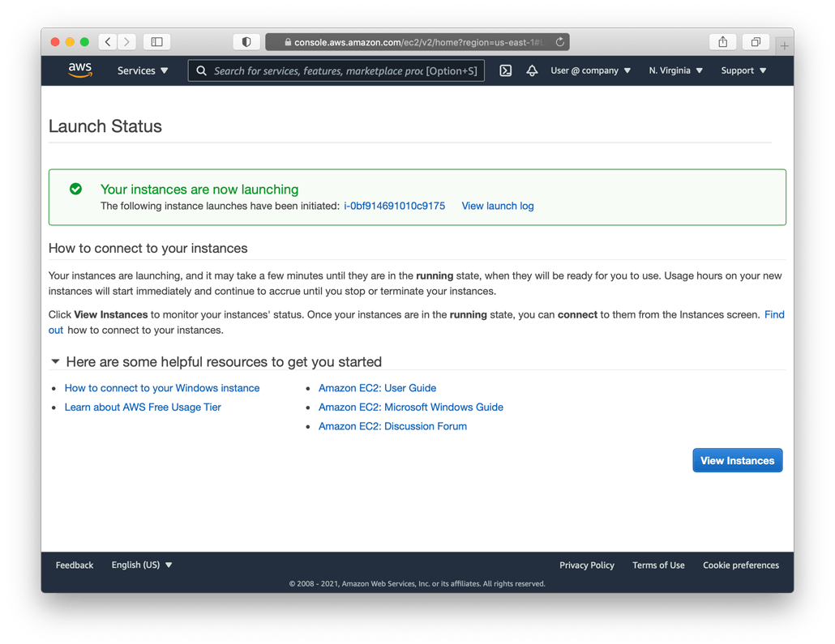835x644 pixels.
Task: Open the User @ company account menu
Action: (x=590, y=70)
